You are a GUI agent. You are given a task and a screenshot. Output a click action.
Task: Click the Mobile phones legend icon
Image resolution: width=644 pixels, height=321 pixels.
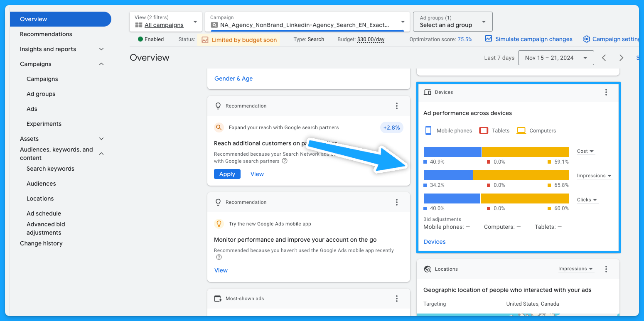(428, 130)
